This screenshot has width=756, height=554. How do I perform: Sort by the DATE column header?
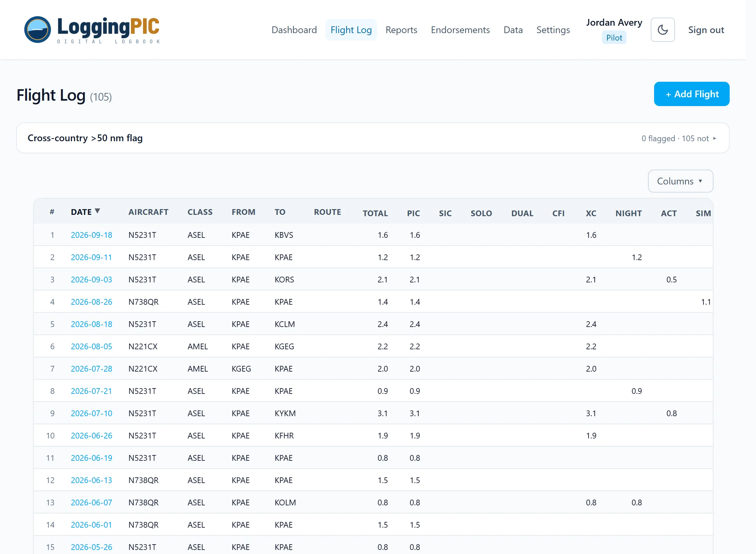pos(81,212)
